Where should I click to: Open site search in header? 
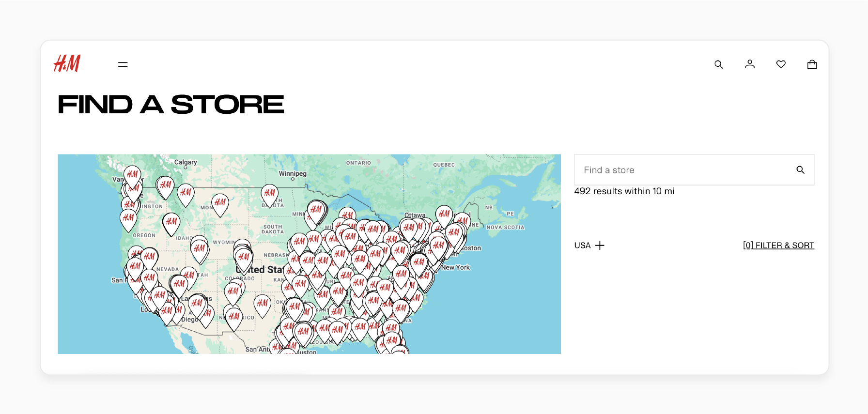(x=719, y=64)
